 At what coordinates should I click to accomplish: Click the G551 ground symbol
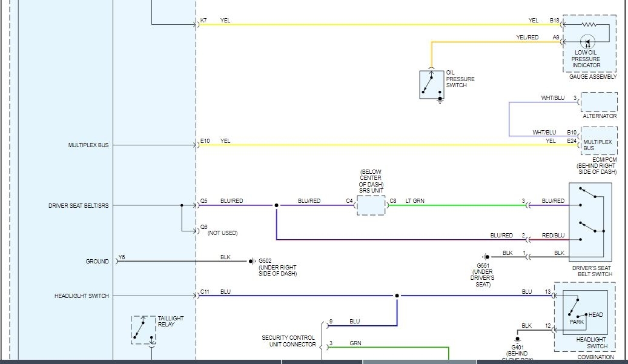486,257
